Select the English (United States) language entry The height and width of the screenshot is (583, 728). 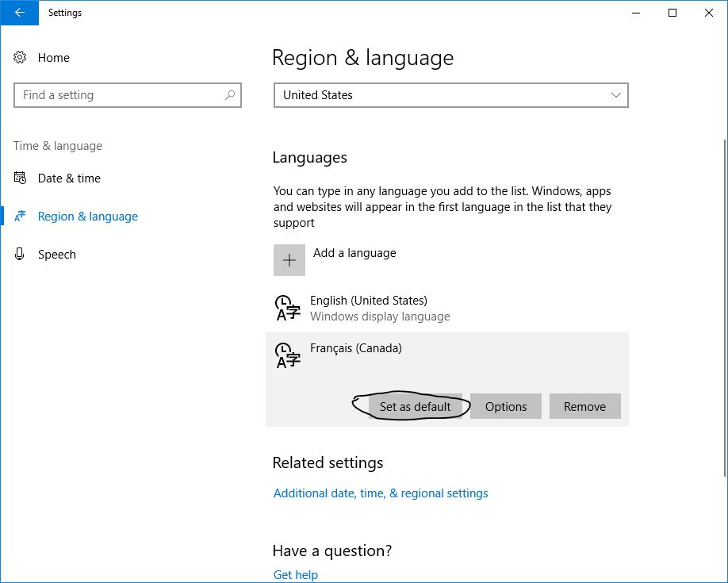447,308
